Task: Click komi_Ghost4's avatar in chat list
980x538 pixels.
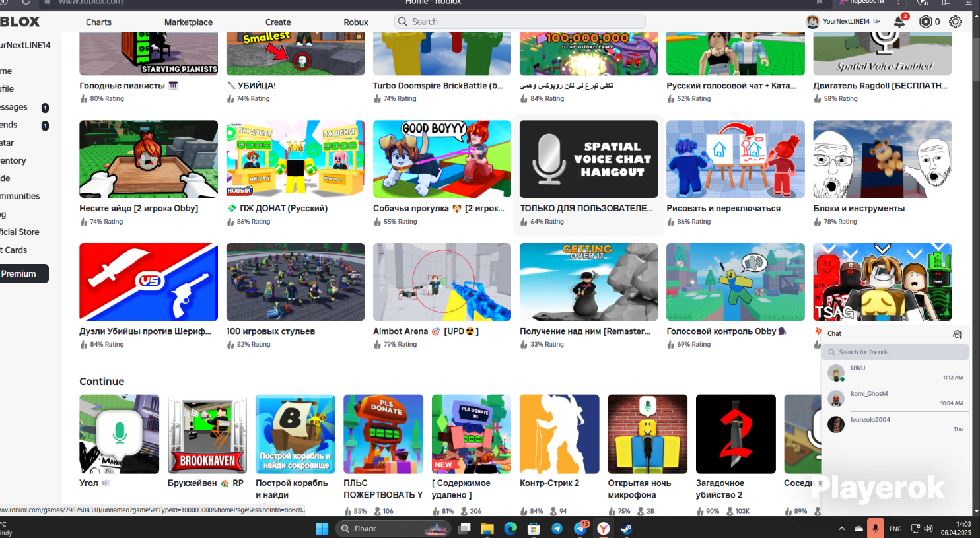Action: tap(836, 399)
